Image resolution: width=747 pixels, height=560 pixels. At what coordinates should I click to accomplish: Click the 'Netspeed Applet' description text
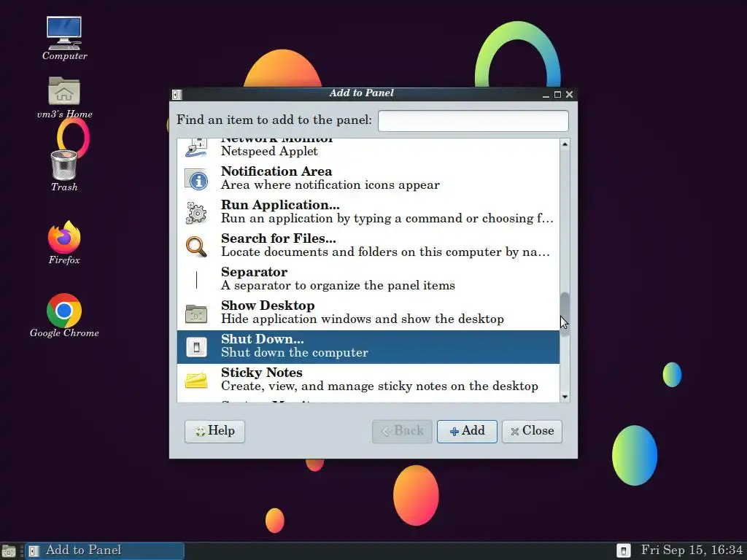pyautogui.click(x=269, y=152)
